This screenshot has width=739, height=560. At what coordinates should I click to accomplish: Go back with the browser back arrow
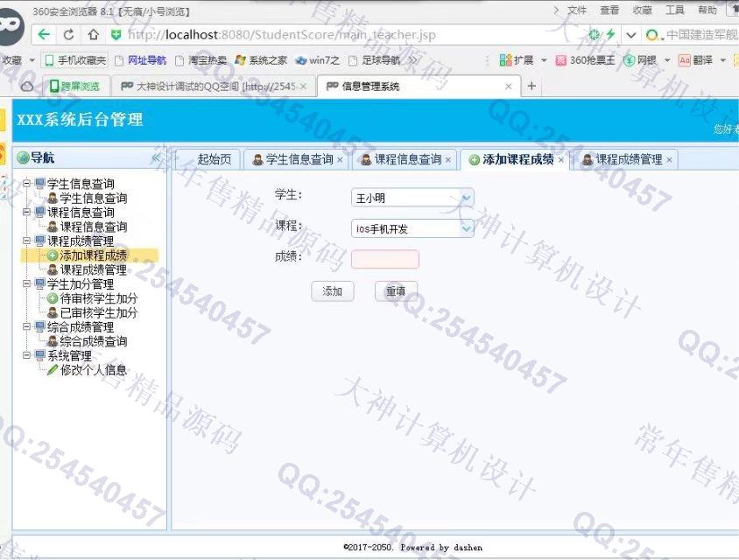[x=44, y=34]
